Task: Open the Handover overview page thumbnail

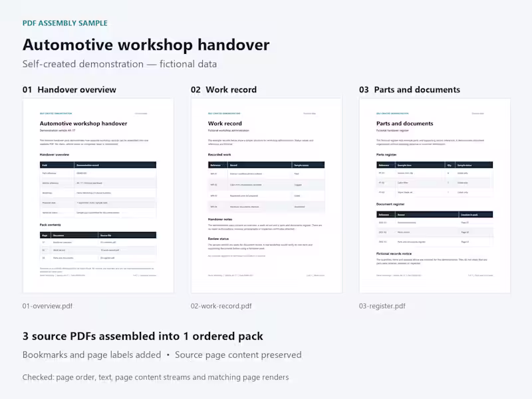Action: click(98, 196)
